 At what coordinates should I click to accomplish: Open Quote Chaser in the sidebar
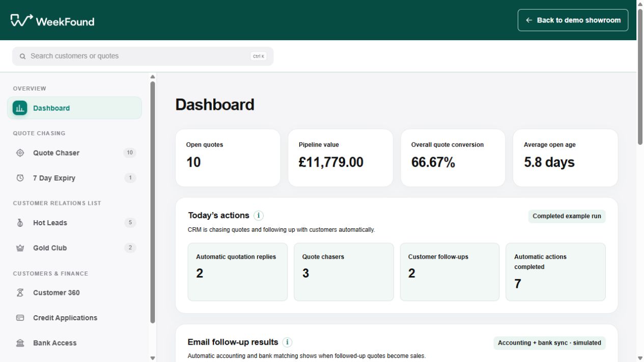[74, 153]
